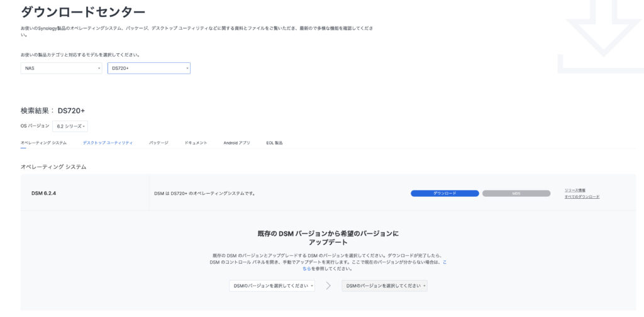Switch to the ドキュメント tab
Image resolution: width=644 pixels, height=317 pixels.
coord(196,143)
